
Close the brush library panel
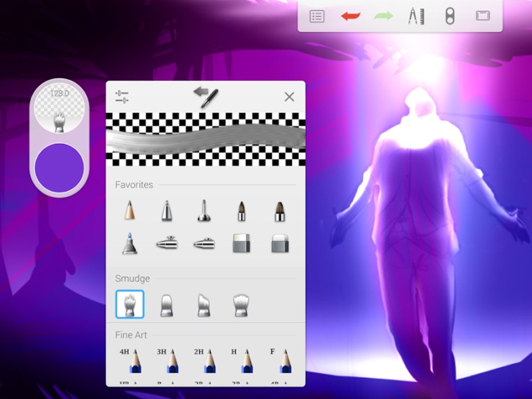pos(289,97)
